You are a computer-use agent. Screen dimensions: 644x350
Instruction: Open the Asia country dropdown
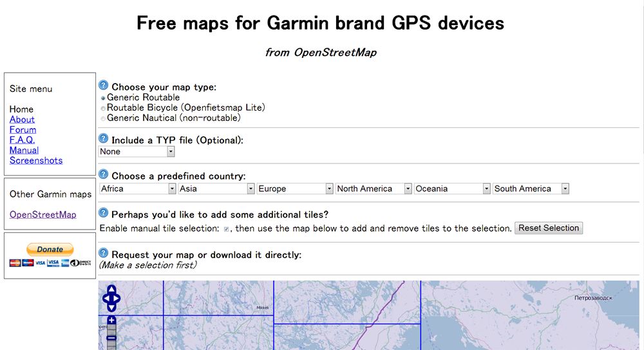click(216, 189)
